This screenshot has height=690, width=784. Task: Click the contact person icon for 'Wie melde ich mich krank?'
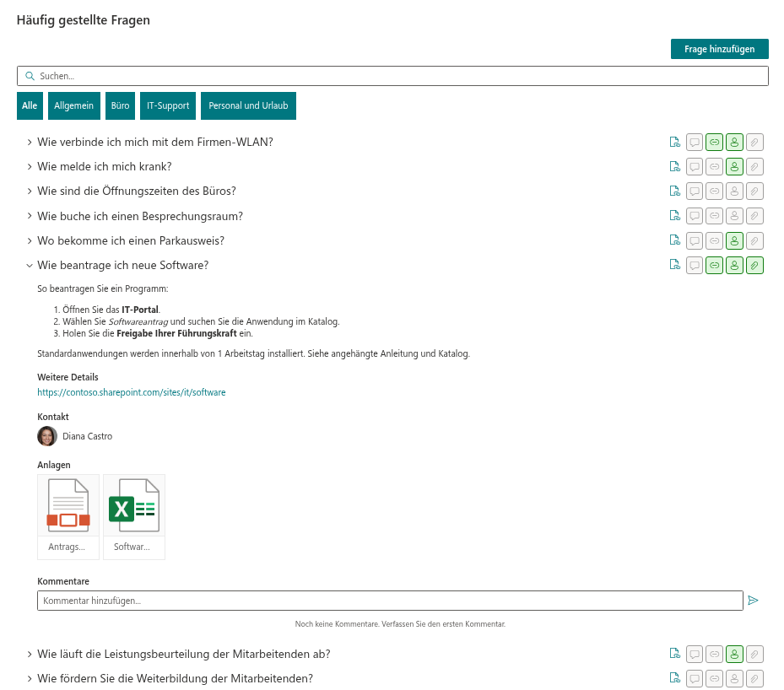coord(734,167)
